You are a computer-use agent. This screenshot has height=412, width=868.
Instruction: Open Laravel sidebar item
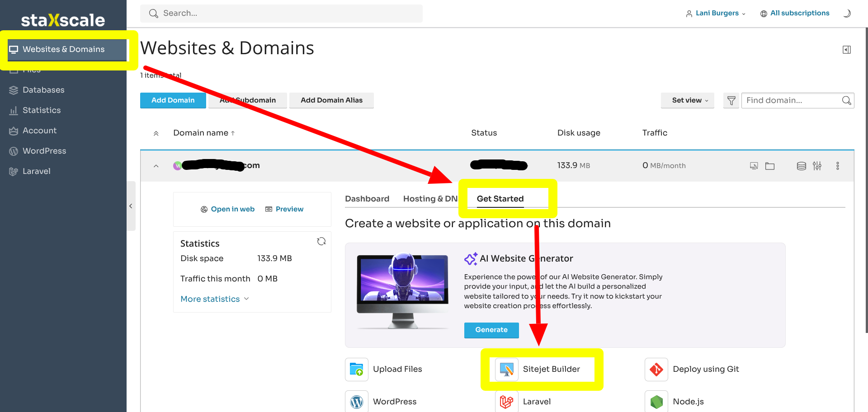[37, 171]
